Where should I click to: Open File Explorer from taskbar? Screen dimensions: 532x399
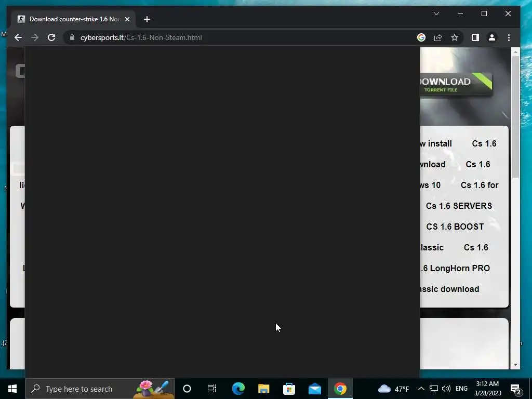pos(263,389)
